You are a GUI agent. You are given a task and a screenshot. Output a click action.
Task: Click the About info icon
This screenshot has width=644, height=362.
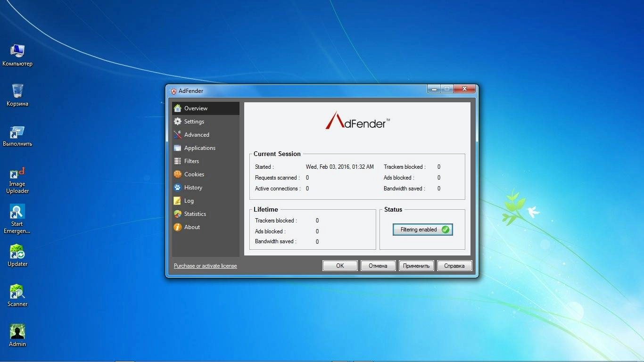click(x=177, y=227)
